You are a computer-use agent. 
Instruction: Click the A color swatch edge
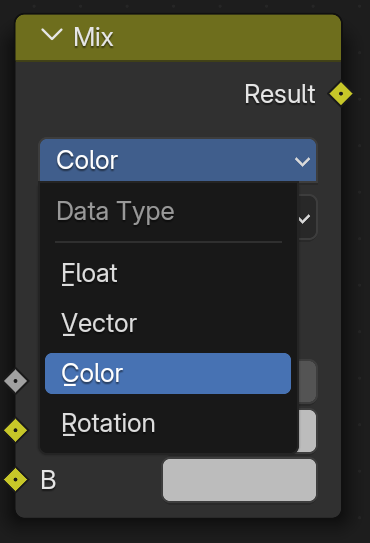pos(307,431)
